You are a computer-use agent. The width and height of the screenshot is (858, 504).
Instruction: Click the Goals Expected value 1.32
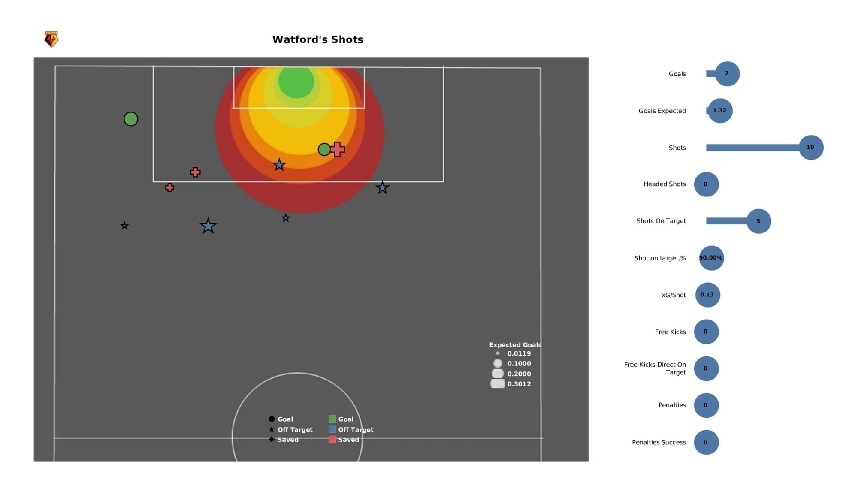point(719,110)
